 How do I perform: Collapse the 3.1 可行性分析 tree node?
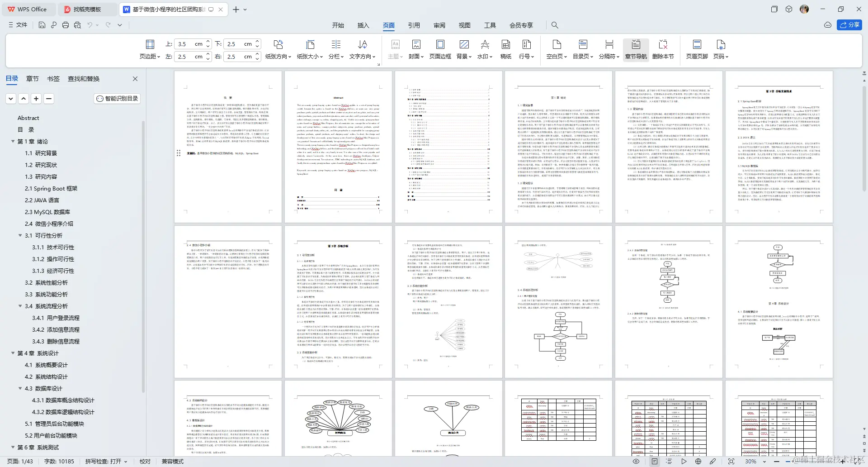20,235
